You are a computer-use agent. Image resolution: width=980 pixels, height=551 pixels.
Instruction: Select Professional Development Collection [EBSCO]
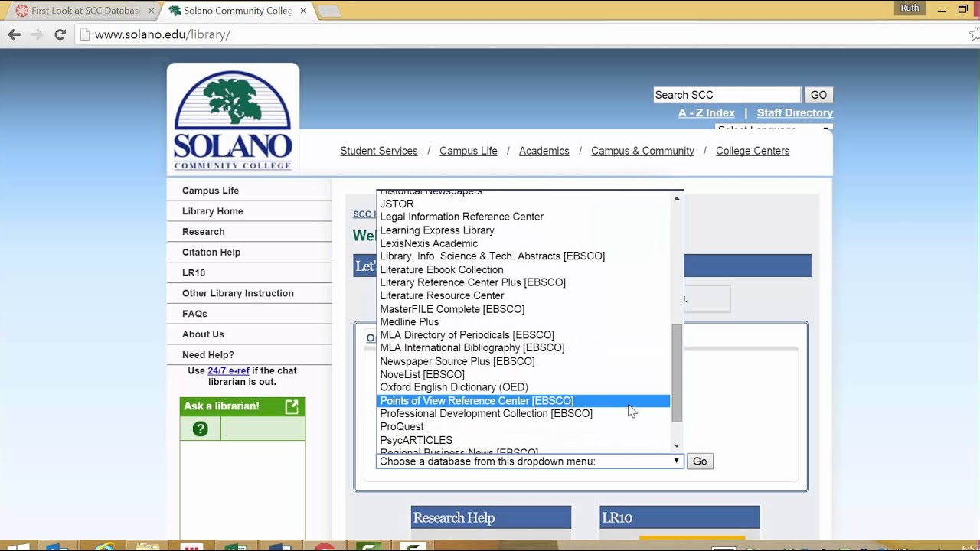(x=524, y=414)
